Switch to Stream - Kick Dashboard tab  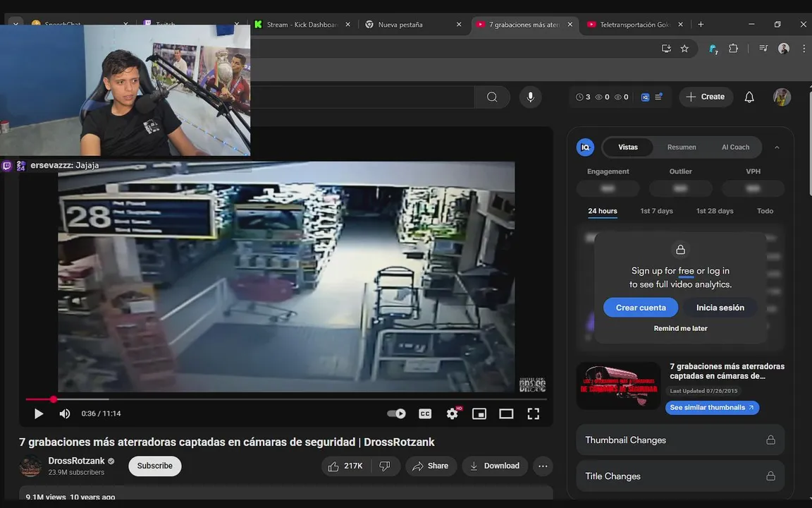pos(302,25)
